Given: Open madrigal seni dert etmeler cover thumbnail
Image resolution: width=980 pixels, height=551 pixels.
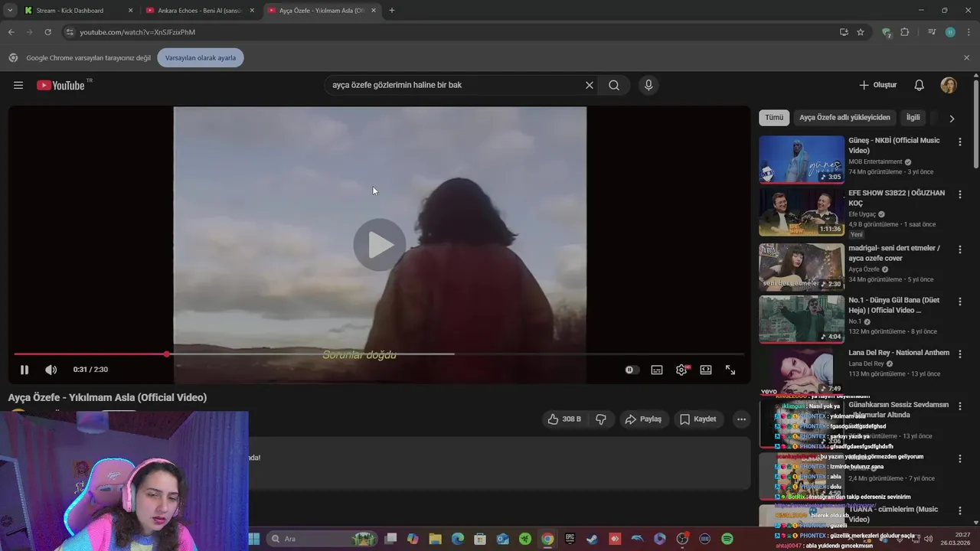Looking at the screenshot, I should coord(802,266).
